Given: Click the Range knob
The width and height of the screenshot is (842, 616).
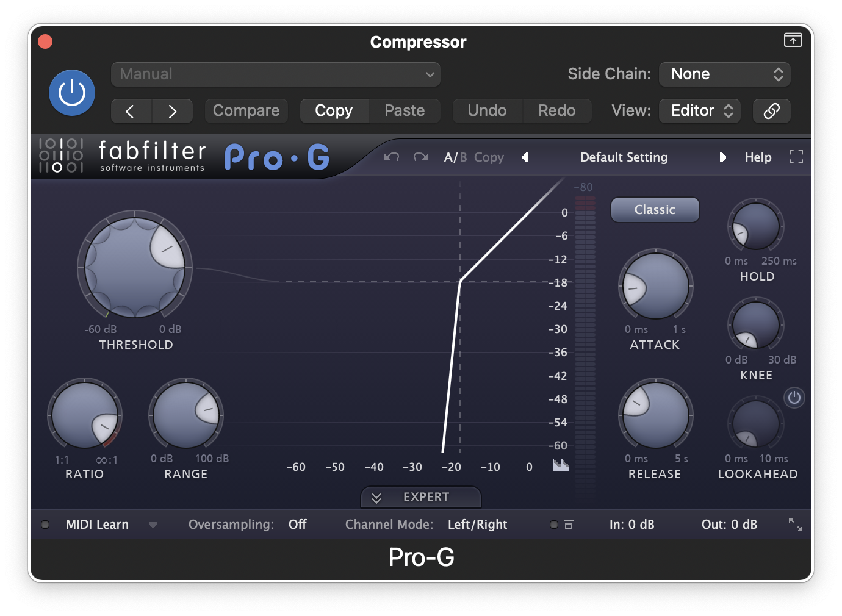Looking at the screenshot, I should click(x=186, y=415).
